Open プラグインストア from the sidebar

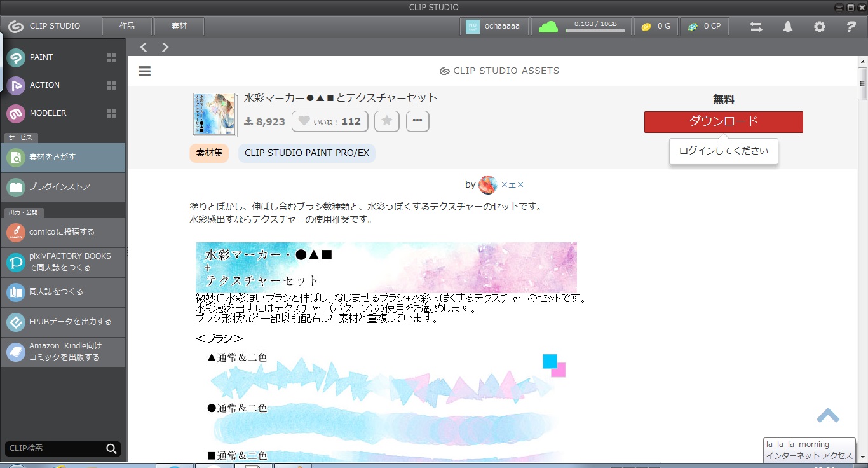[x=63, y=187]
